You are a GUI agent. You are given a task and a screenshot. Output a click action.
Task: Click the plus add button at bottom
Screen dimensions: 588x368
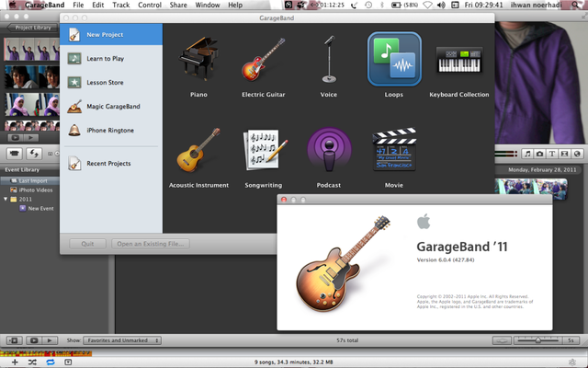pos(15,362)
